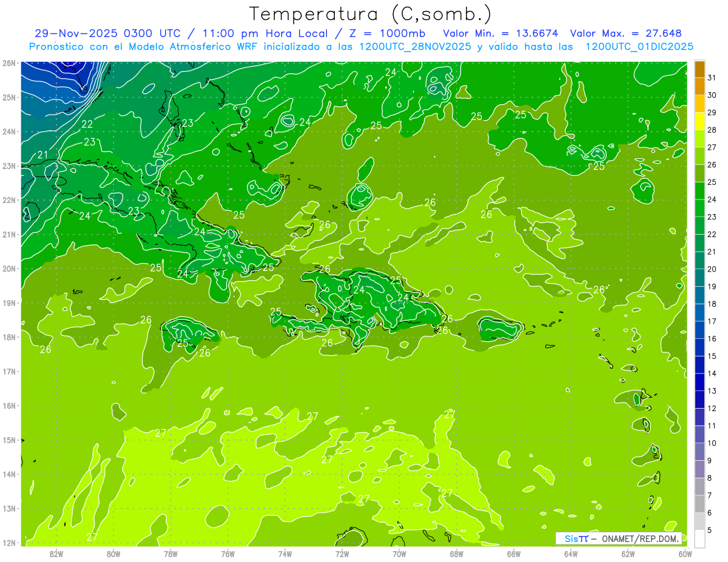The width and height of the screenshot is (728, 562).
Task: Click latitude axis label "12N"
Action: click(x=8, y=543)
